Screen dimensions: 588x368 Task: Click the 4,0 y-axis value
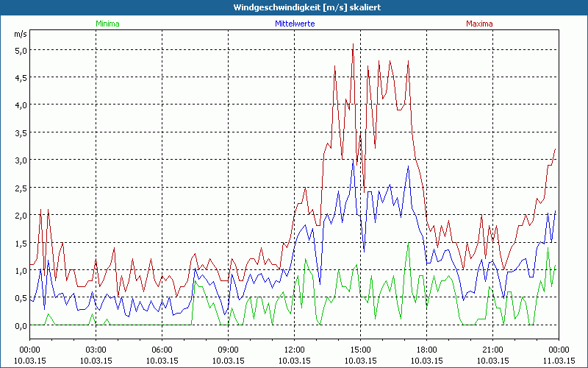[x=21, y=105]
